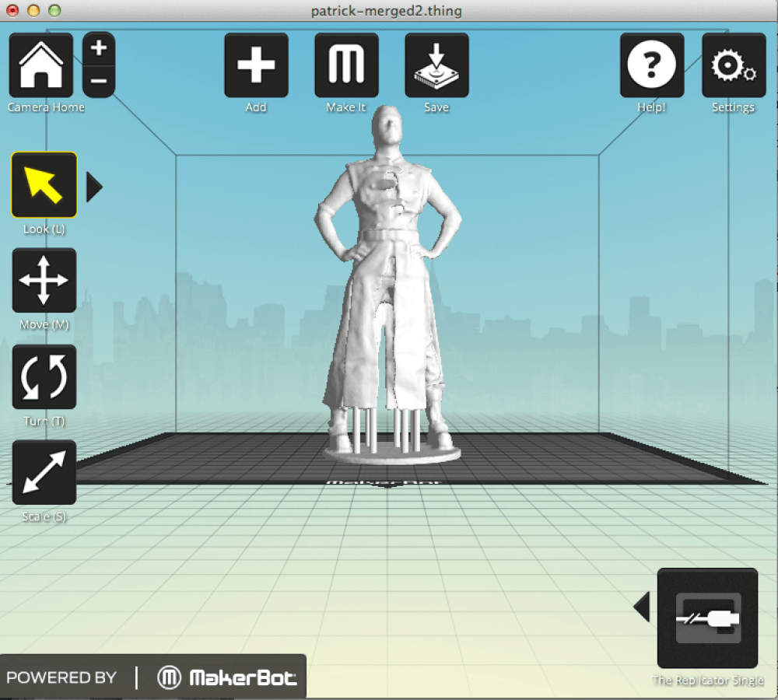Click The Replicator Single connection icon
Viewport: 778px width, 700px height.
[x=707, y=618]
